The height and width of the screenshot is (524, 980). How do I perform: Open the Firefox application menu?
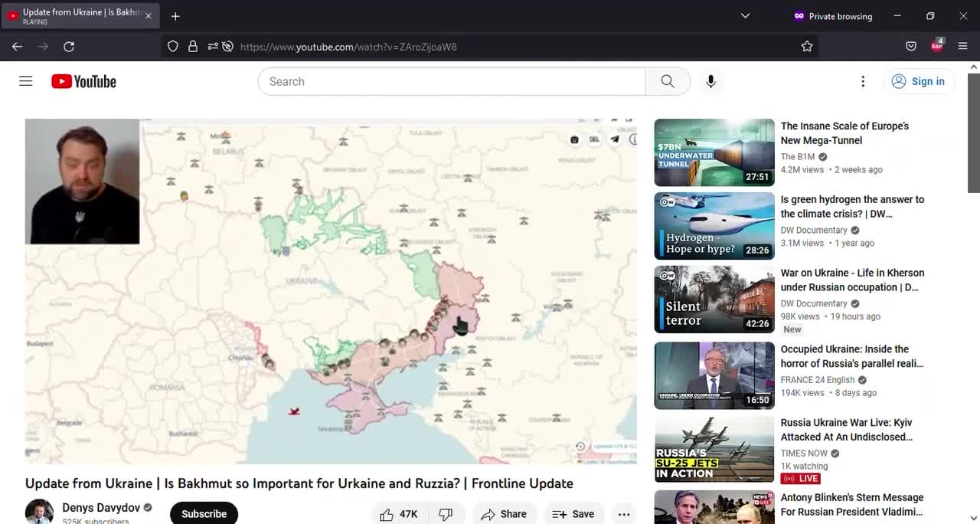click(x=963, y=47)
